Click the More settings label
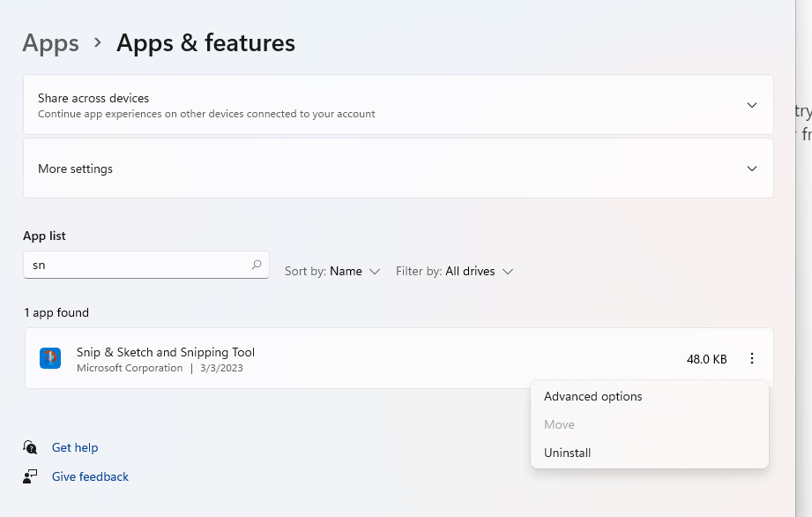812x517 pixels. [75, 169]
